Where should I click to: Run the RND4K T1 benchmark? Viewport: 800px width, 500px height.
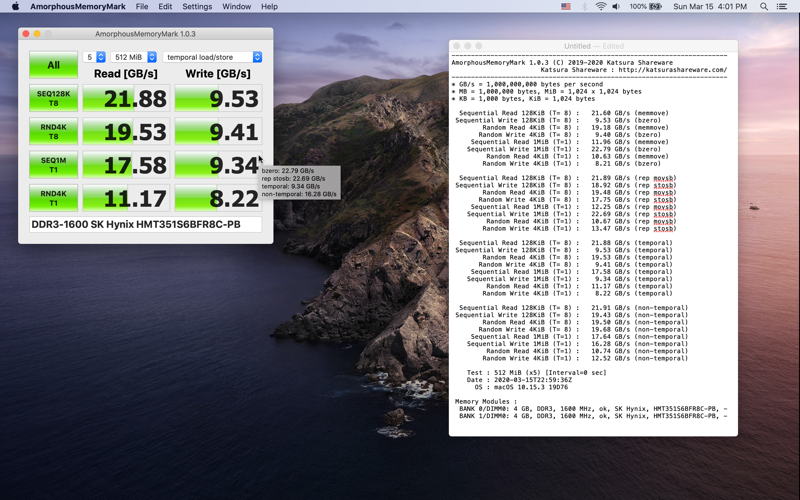click(x=53, y=197)
